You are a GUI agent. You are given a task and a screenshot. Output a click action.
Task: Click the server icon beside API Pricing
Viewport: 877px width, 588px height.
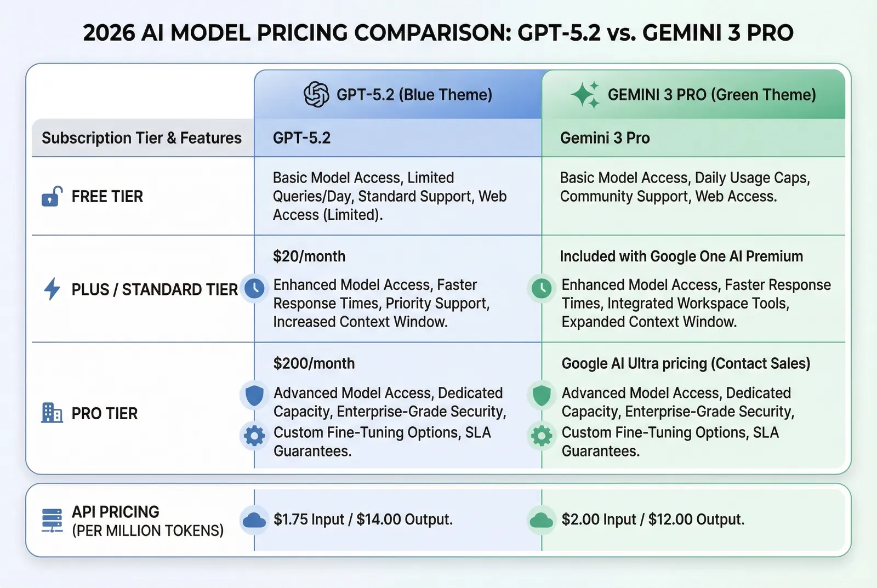[x=52, y=521]
